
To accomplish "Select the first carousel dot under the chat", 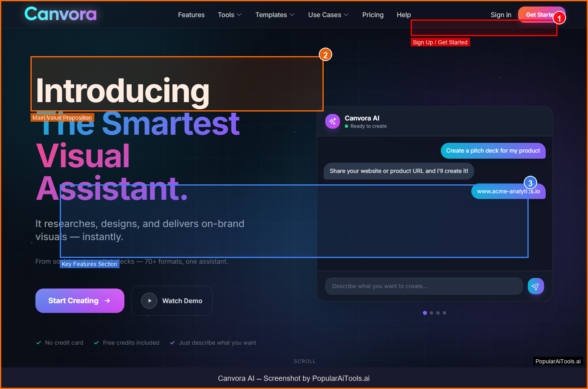I will (425, 313).
